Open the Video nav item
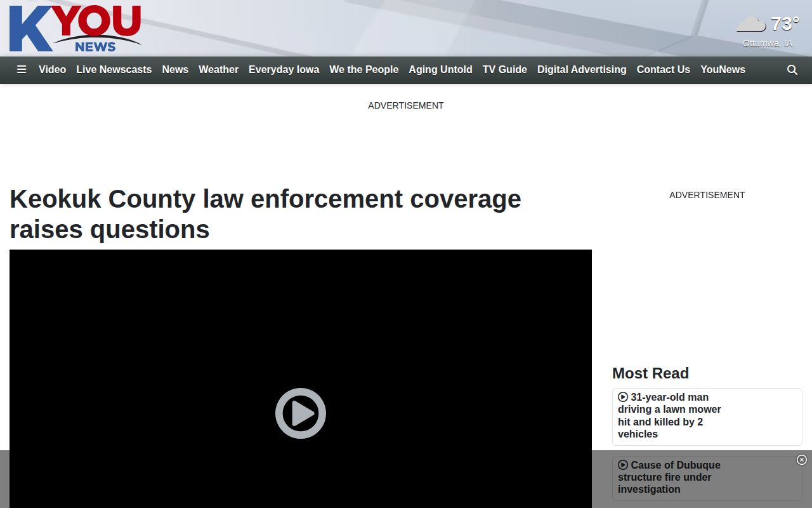Image resolution: width=812 pixels, height=508 pixels. pyautogui.click(x=52, y=70)
